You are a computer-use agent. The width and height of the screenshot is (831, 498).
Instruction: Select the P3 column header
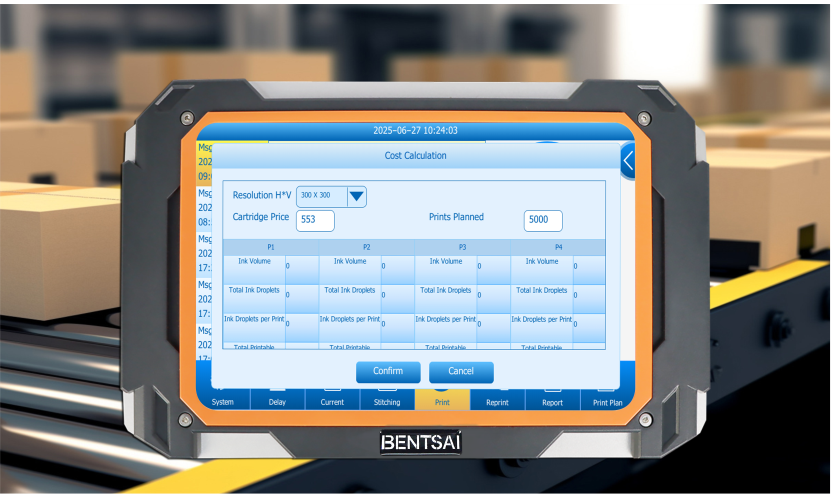[462, 247]
